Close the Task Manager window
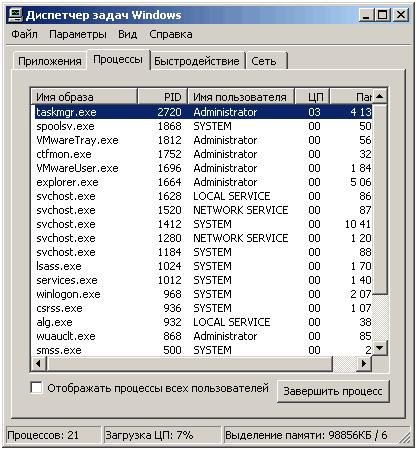The height and width of the screenshot is (450, 417). click(x=400, y=15)
